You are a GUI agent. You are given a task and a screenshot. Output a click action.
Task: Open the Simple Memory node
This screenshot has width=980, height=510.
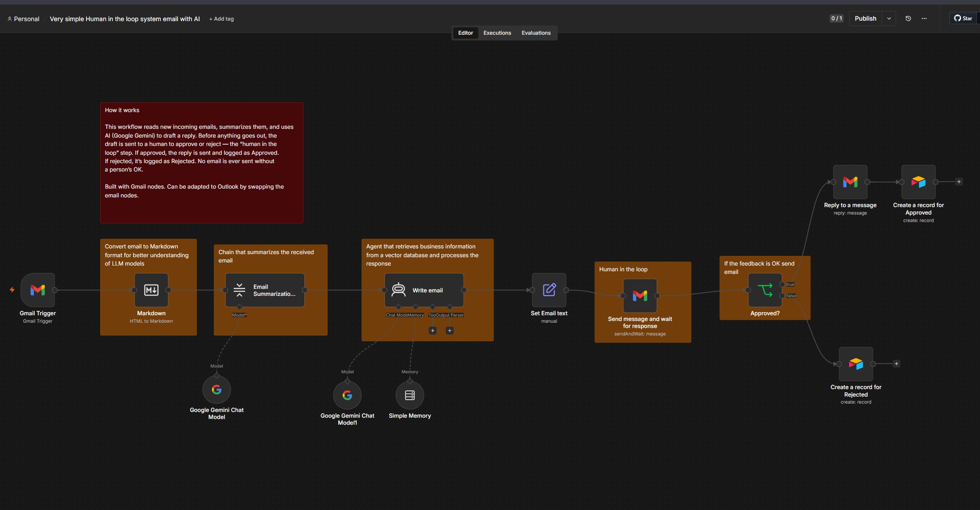(410, 395)
